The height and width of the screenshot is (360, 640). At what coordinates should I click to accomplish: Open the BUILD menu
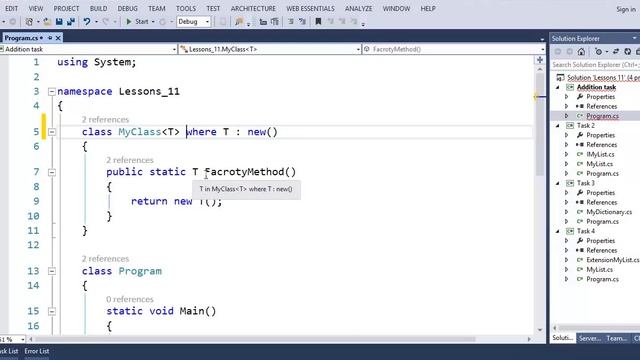[98, 9]
